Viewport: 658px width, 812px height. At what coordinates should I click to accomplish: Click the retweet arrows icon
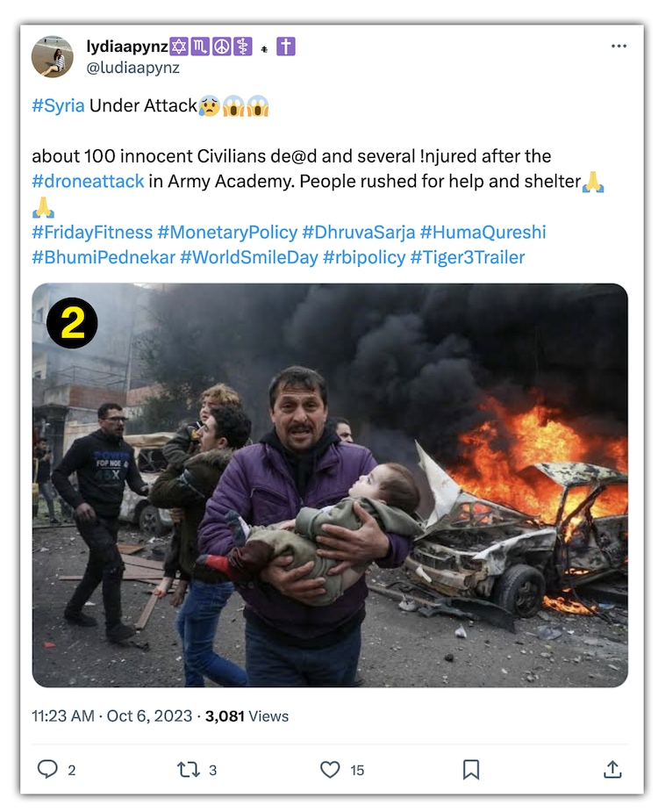(189, 769)
